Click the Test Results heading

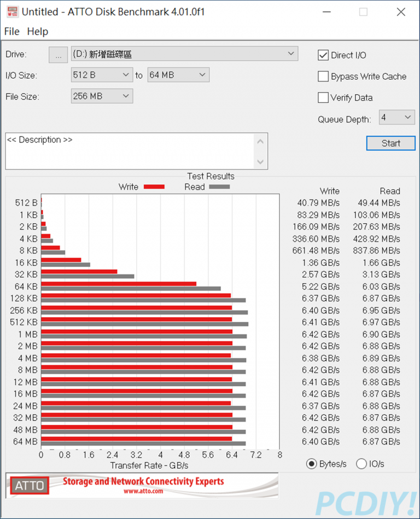coord(211,176)
